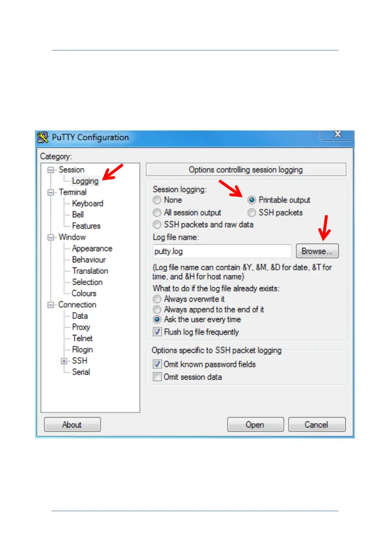Select the None session logging option
392x557 pixels.
pos(157,200)
